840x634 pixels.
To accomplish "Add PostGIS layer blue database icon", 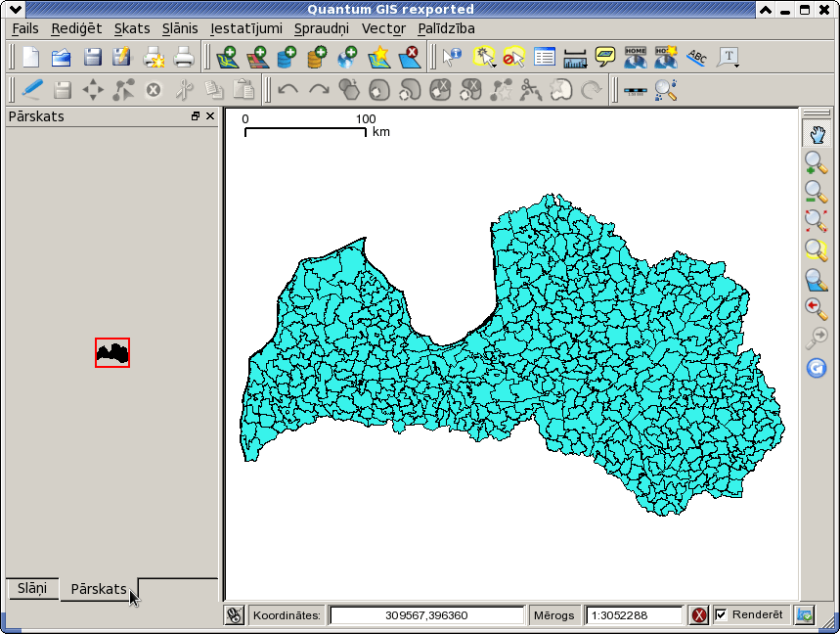I will tap(287, 58).
